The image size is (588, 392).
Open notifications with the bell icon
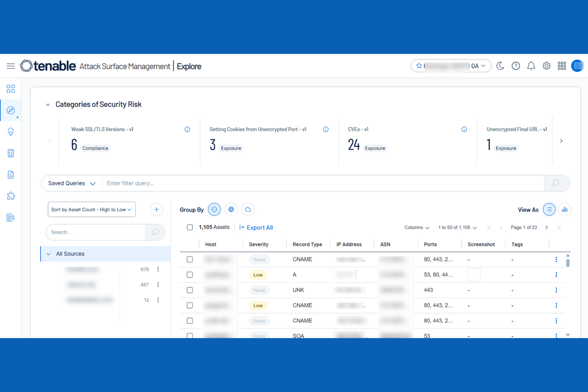click(531, 66)
